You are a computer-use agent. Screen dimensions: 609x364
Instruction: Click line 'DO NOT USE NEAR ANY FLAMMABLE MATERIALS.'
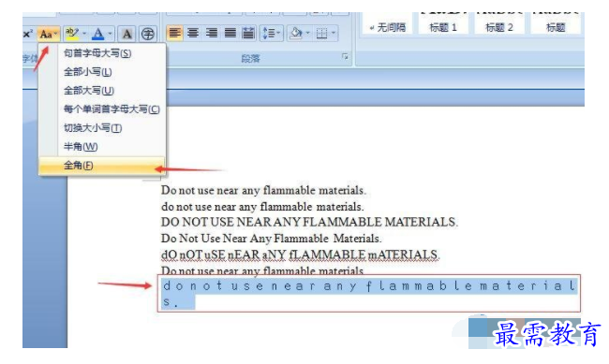[309, 222]
